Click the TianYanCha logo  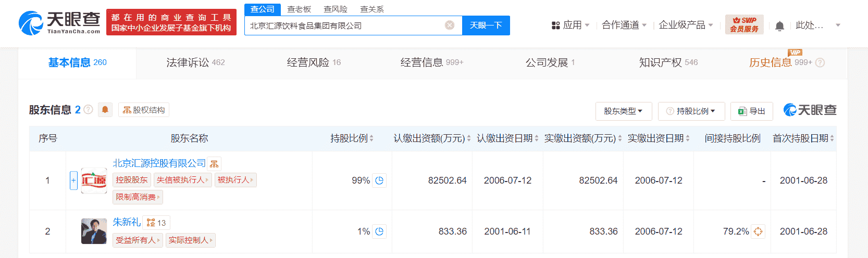(59, 23)
